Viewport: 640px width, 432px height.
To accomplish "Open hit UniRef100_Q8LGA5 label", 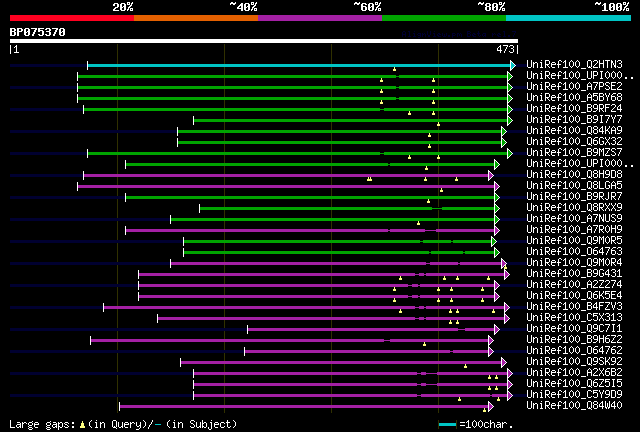I will [x=574, y=185].
